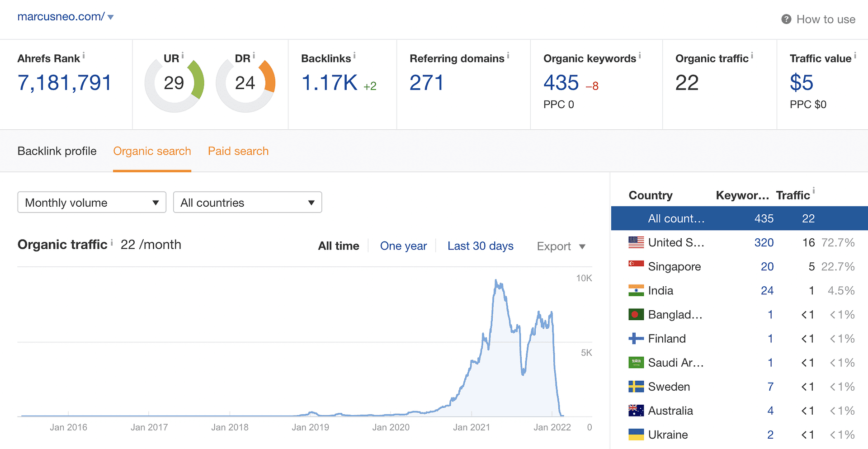868x449 pixels.
Task: Click info icon beside Organic keywords
Action: 640,56
